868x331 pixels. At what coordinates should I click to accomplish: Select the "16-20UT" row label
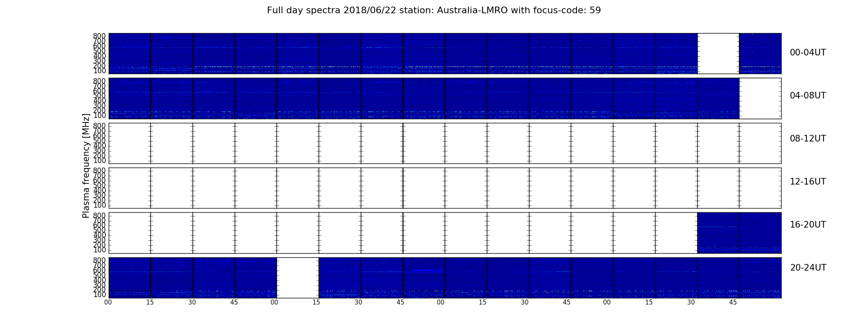pyautogui.click(x=808, y=225)
